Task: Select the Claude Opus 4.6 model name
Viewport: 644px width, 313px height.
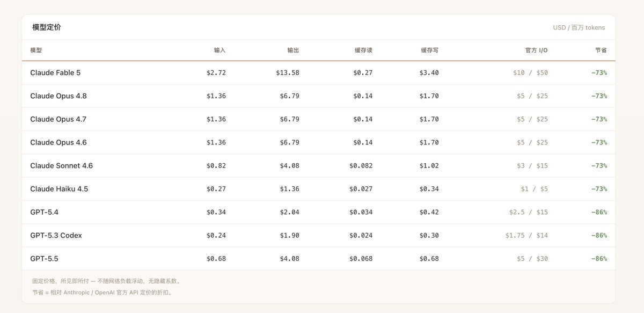Action: 58,142
